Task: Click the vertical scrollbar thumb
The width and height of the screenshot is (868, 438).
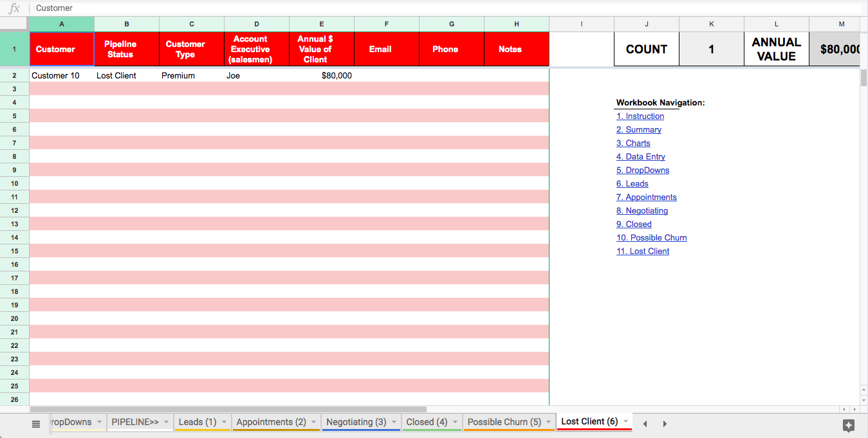Action: pyautogui.click(x=863, y=77)
